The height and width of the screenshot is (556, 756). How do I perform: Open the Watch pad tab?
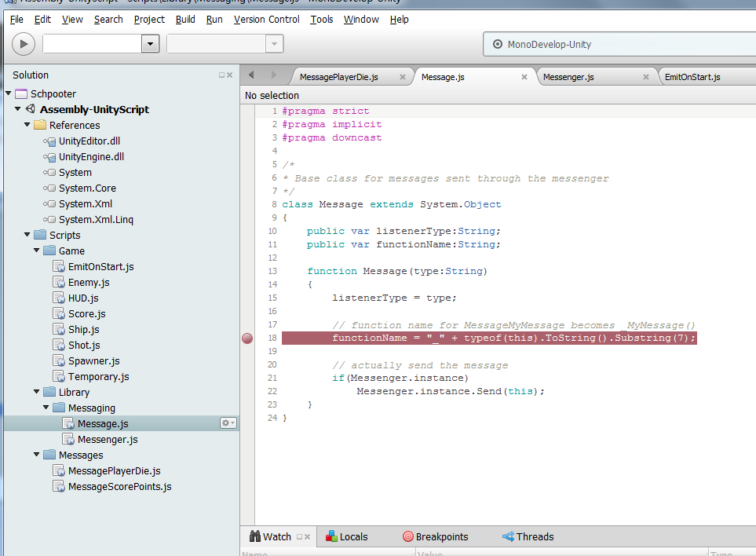point(270,536)
